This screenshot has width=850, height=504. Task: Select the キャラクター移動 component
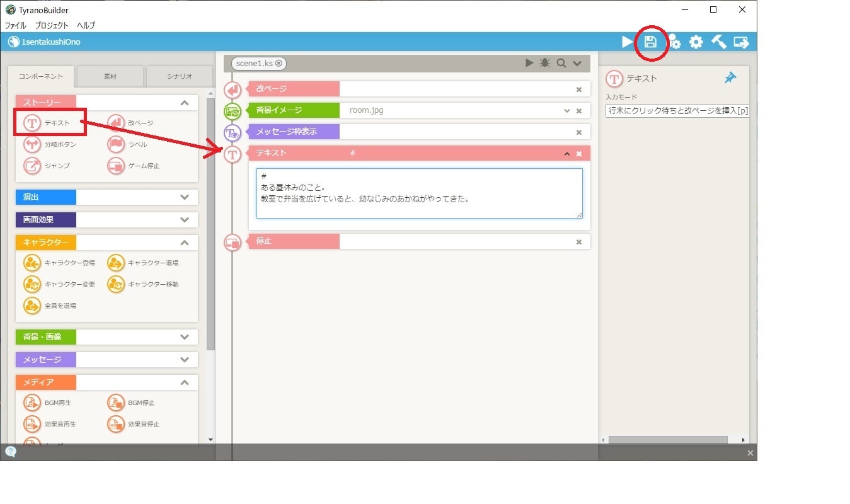pos(143,284)
